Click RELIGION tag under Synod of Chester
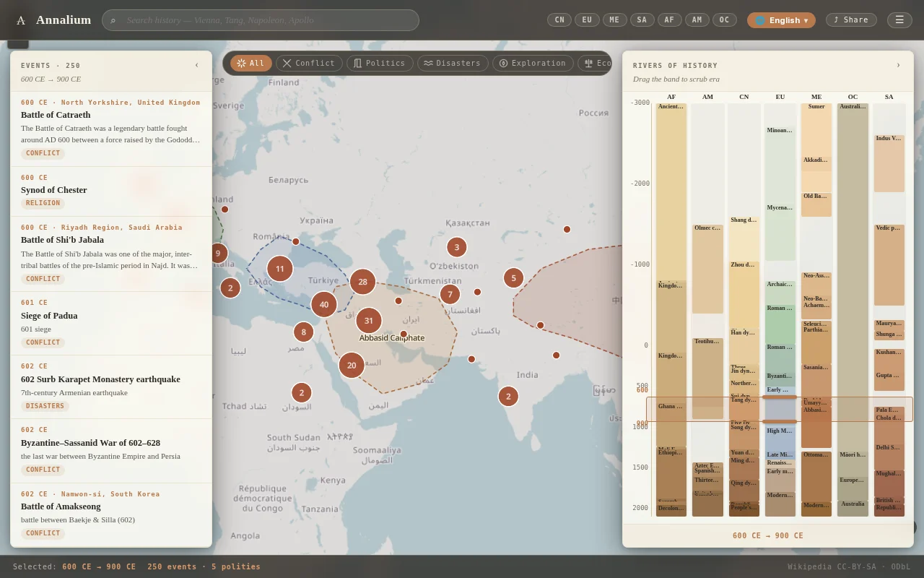The width and height of the screenshot is (924, 578). 43,204
